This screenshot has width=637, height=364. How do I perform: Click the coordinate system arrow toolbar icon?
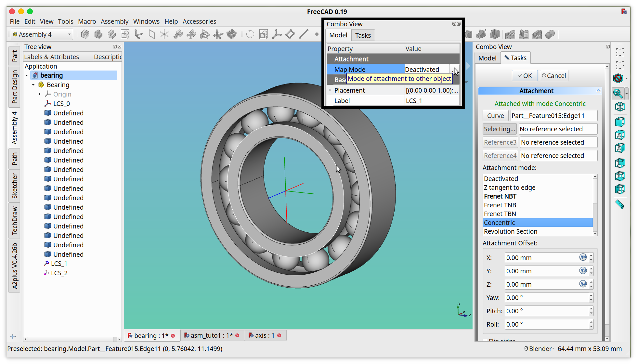[x=138, y=34]
